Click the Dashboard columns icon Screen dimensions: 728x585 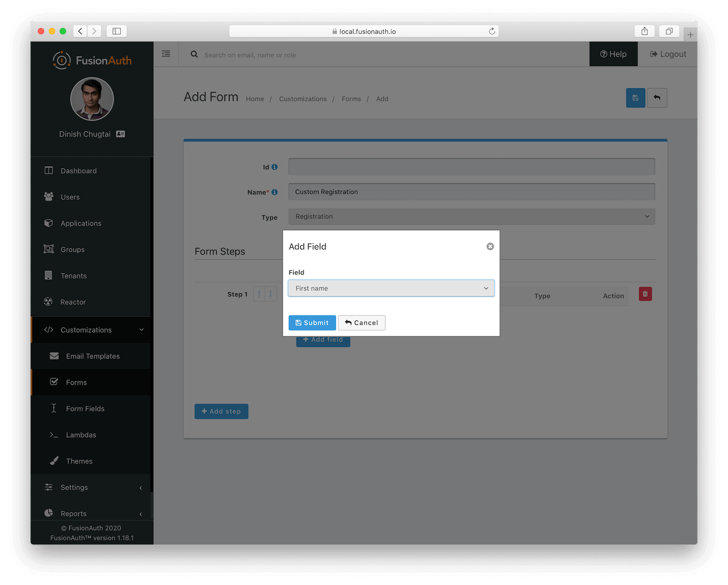click(x=49, y=170)
